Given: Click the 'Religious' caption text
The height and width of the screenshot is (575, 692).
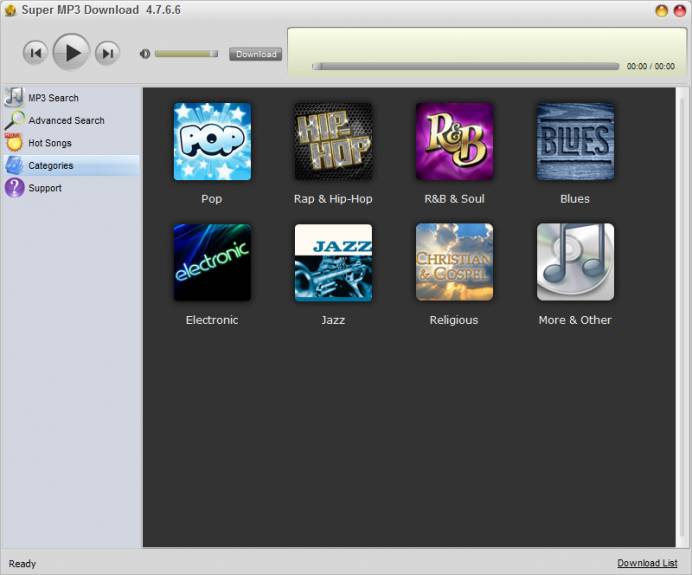Looking at the screenshot, I should click(x=454, y=320).
